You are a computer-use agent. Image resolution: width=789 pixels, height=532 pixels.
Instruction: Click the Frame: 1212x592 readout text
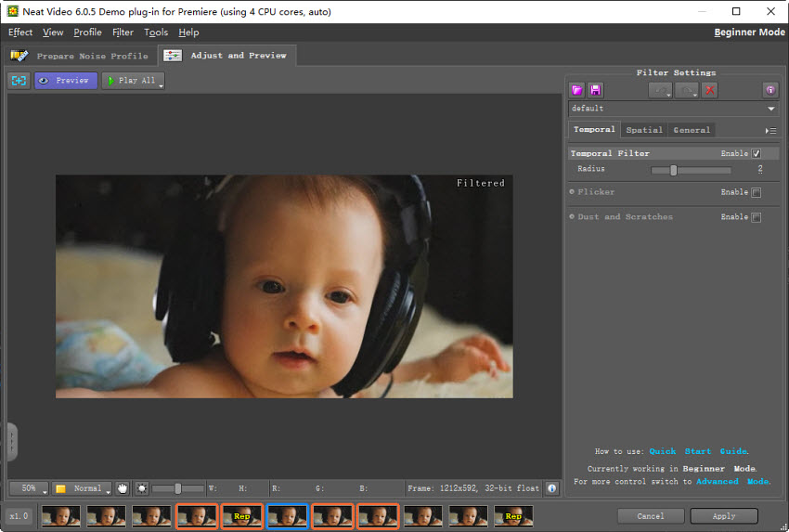pyautogui.click(x=473, y=488)
